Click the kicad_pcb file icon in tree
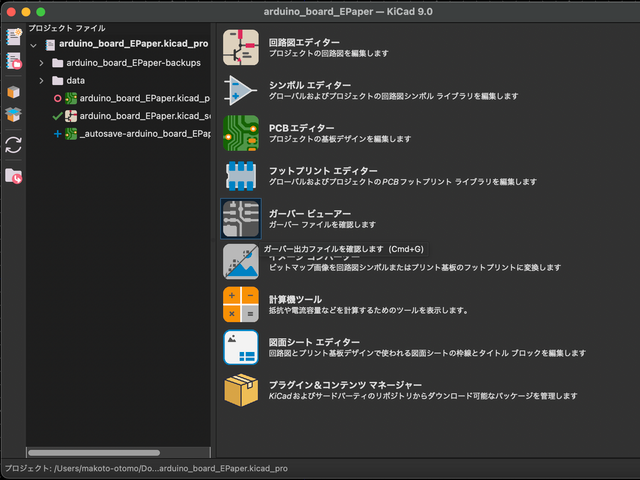Screen dimensions: 640x480 (x=71, y=98)
